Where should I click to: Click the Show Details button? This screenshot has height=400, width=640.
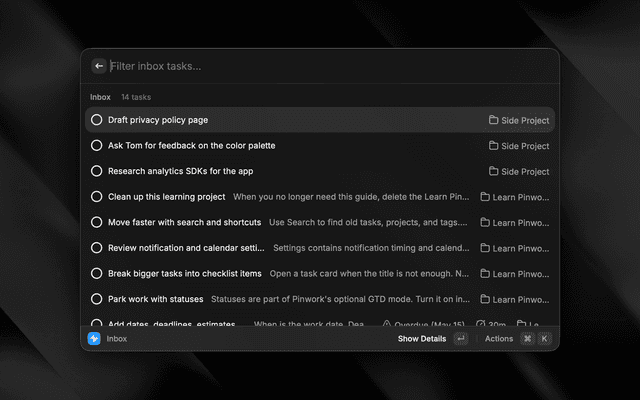tap(422, 339)
